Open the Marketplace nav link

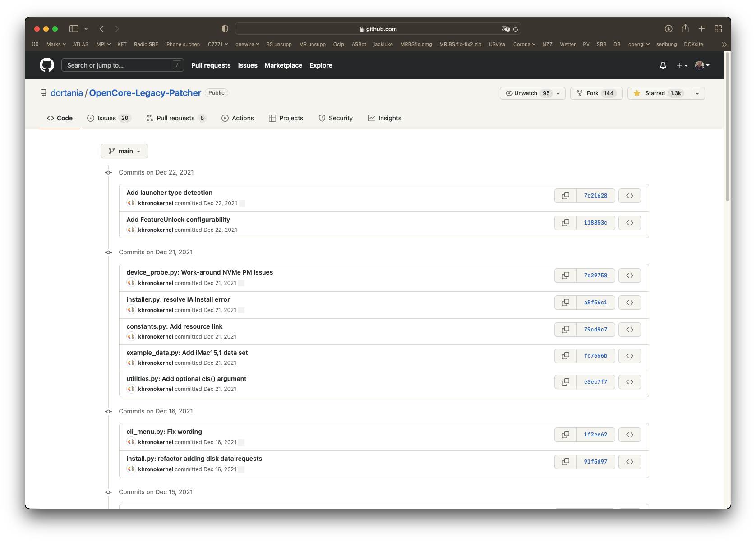click(283, 65)
